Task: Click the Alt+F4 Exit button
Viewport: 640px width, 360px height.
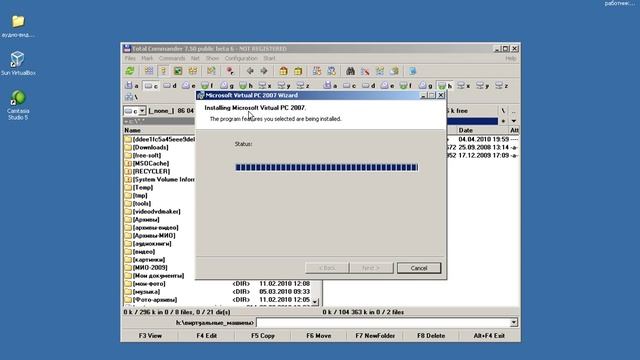Action: click(x=489, y=336)
